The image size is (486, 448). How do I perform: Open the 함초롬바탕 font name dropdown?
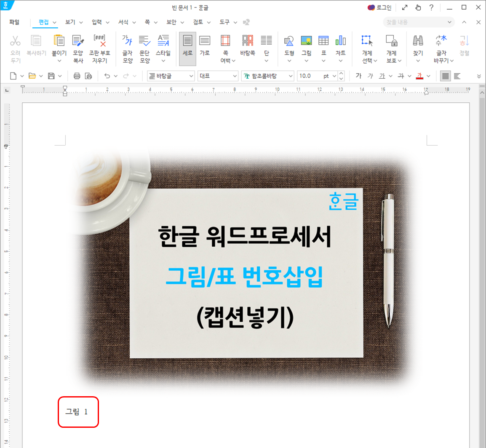point(265,76)
